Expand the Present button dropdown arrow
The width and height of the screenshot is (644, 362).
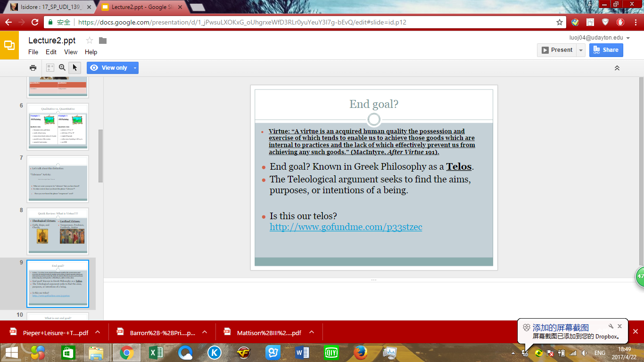coord(581,50)
